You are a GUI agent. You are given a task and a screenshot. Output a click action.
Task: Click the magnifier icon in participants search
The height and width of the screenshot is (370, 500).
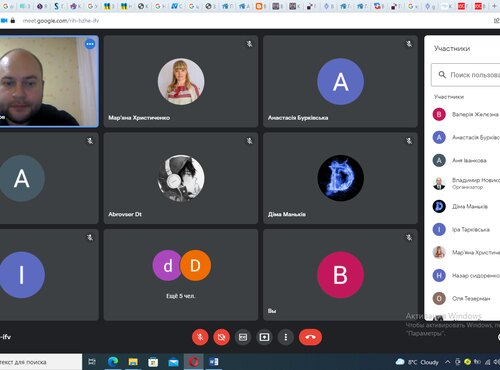pyautogui.click(x=442, y=75)
